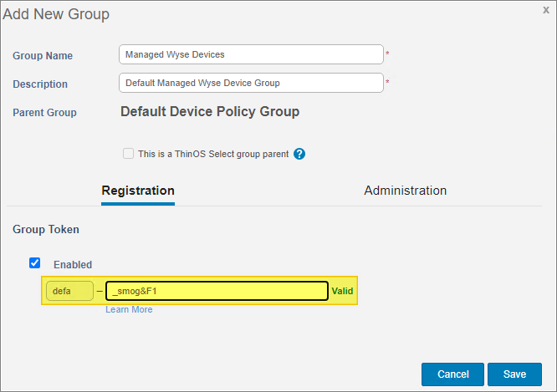The width and height of the screenshot is (557, 392).
Task: Focus the Group Name text field
Action: tap(251, 55)
